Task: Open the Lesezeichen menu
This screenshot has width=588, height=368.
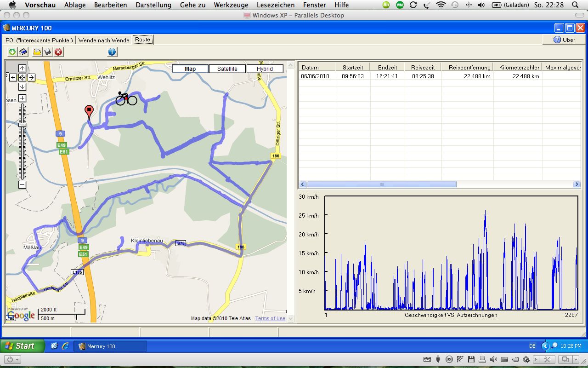Action: (x=276, y=5)
